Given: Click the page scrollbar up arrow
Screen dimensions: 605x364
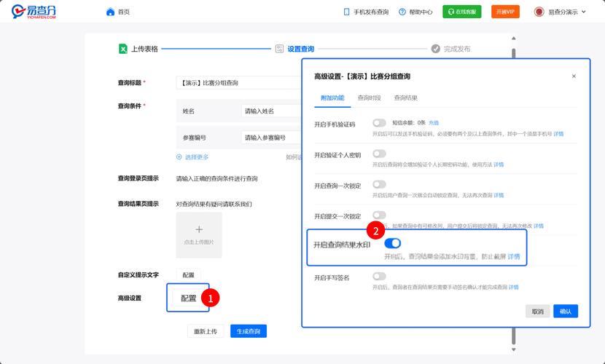Looking at the screenshot, I should click(x=514, y=38).
